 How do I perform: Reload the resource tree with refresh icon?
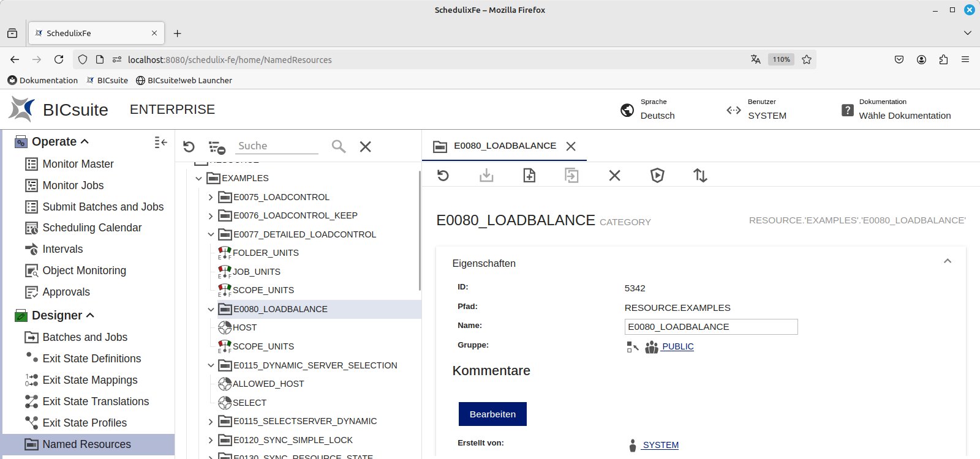tap(189, 147)
